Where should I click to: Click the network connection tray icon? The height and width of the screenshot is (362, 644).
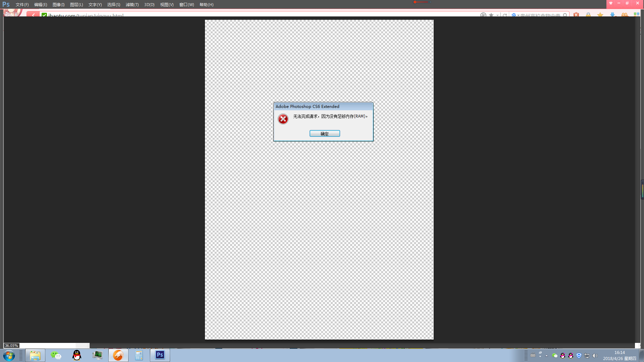[x=587, y=356]
